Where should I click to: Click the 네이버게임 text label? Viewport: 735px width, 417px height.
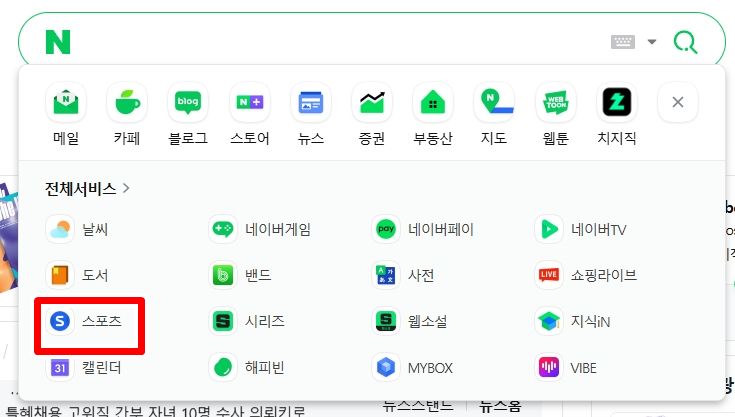pos(278,229)
